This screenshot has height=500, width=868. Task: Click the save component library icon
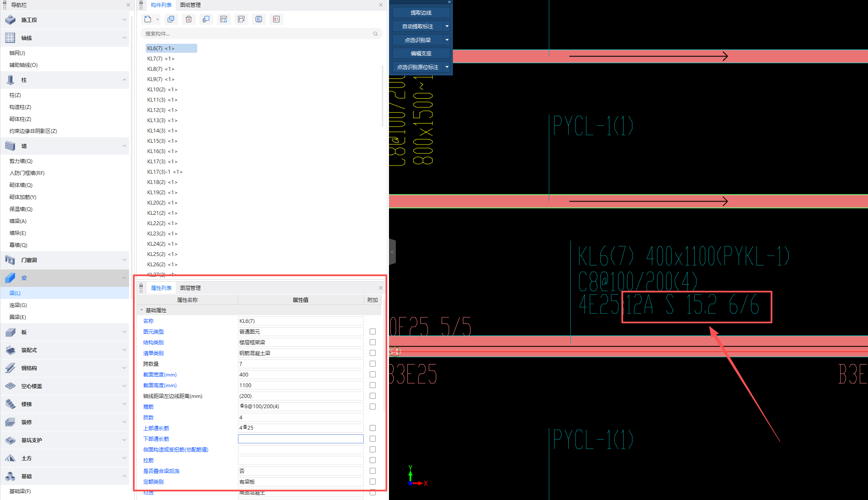[224, 19]
